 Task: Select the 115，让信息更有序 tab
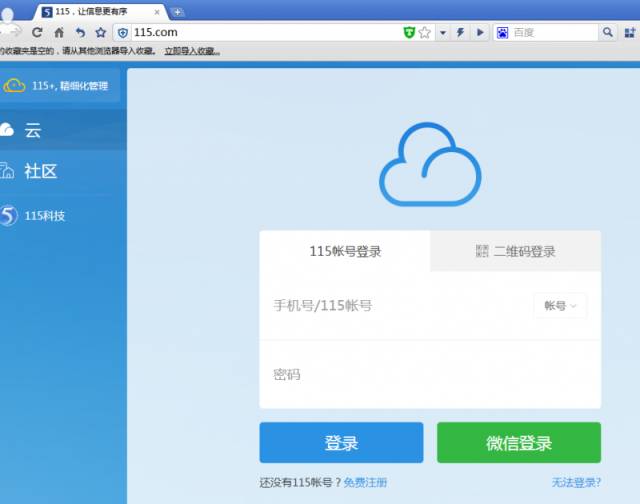[100, 12]
